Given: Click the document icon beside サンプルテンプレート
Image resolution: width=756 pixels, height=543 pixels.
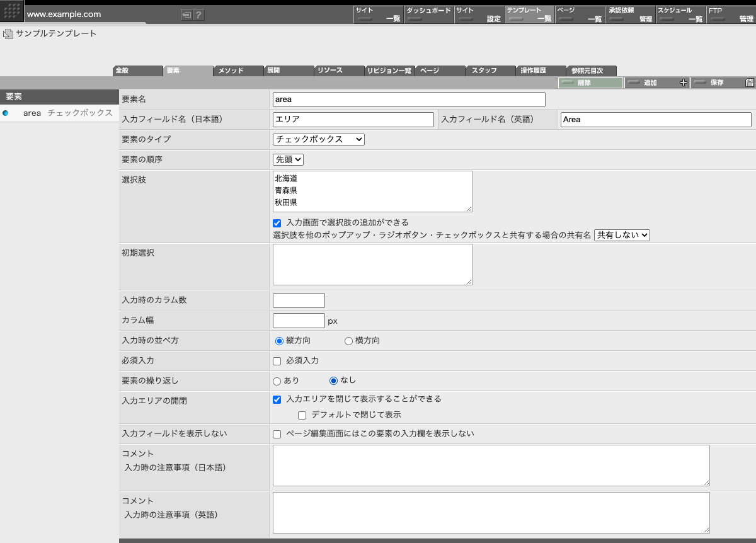Looking at the screenshot, I should (8, 34).
